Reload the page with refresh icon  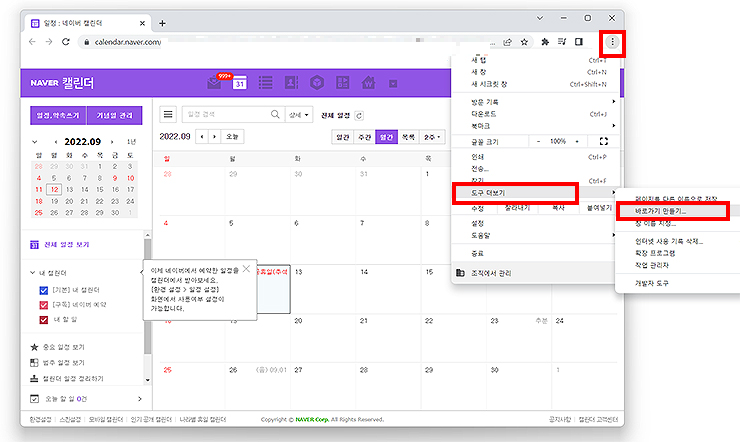click(66, 42)
